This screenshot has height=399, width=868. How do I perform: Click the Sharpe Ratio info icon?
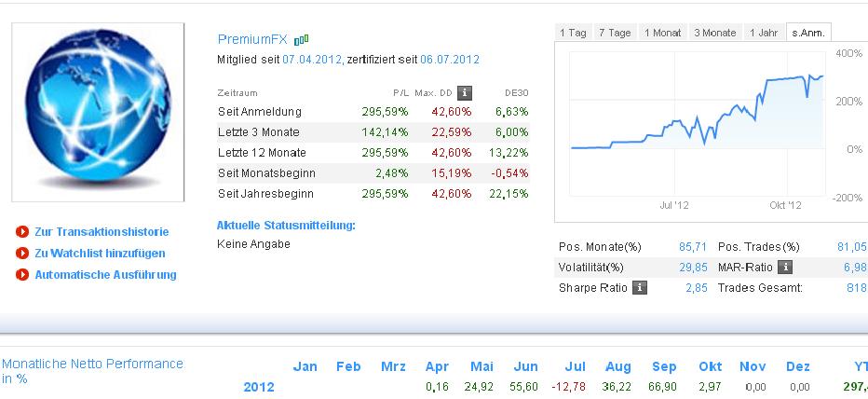coord(639,287)
